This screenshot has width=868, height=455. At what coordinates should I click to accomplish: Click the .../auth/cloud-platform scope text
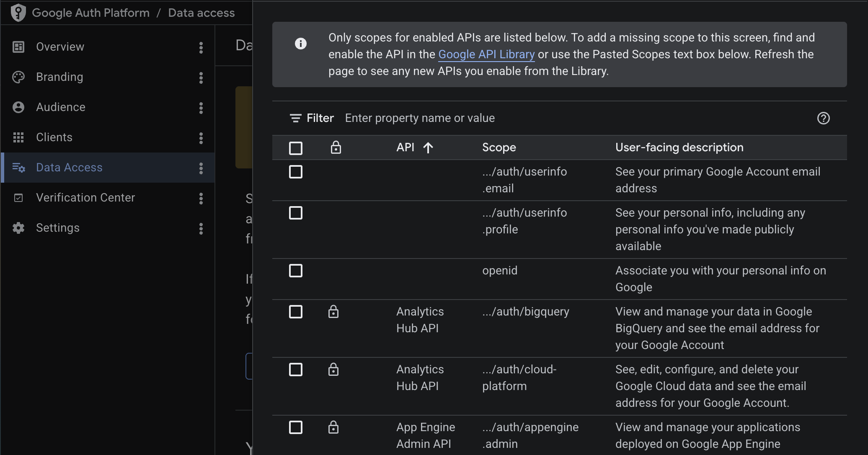(519, 378)
